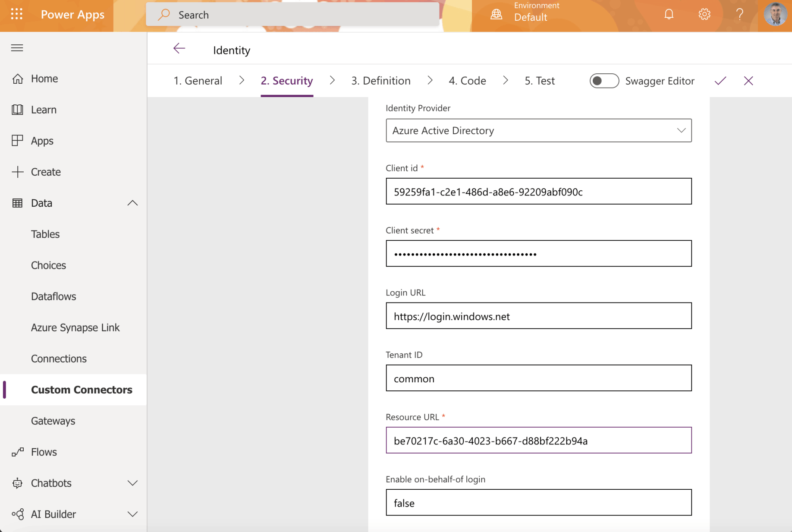Open the Connections page in sidebar
Screen dimensions: 792x532
pos(59,359)
